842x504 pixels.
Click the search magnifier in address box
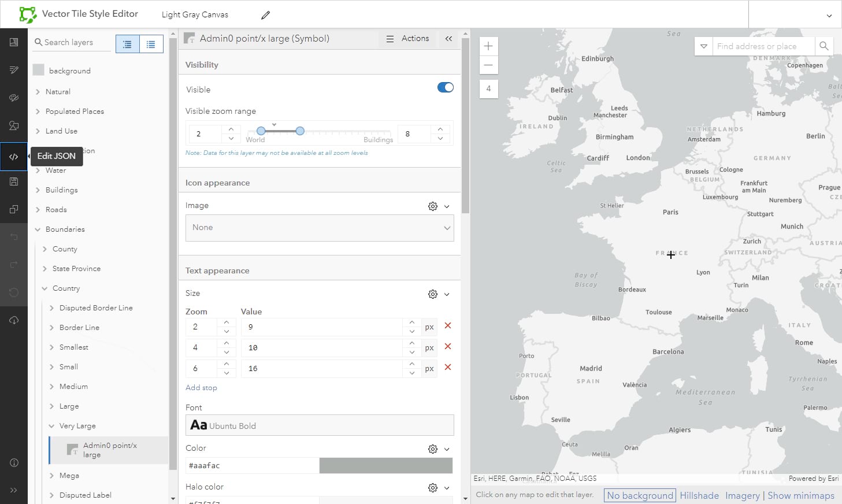click(x=824, y=46)
